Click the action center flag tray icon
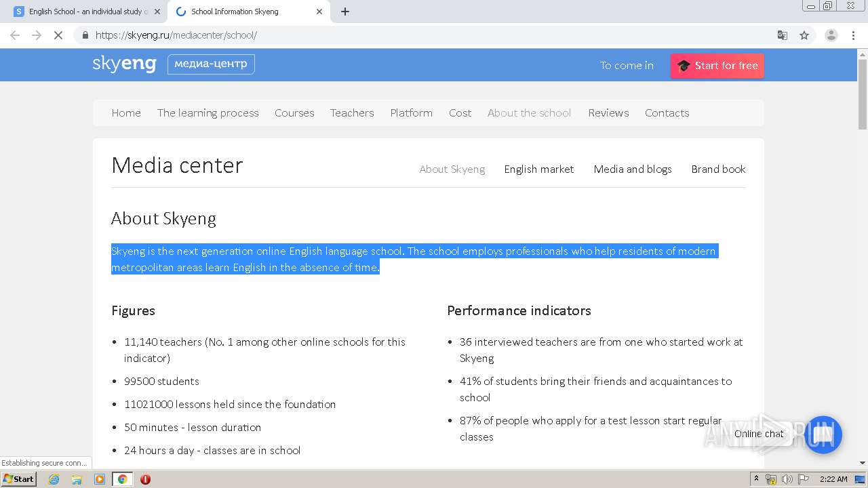This screenshot has width=868, height=488. [803, 479]
